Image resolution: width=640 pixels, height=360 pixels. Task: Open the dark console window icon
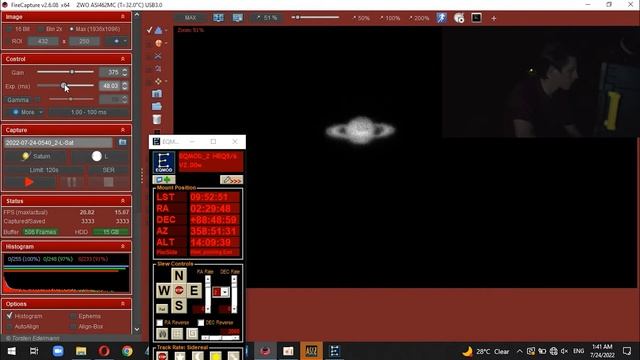[476, 18]
